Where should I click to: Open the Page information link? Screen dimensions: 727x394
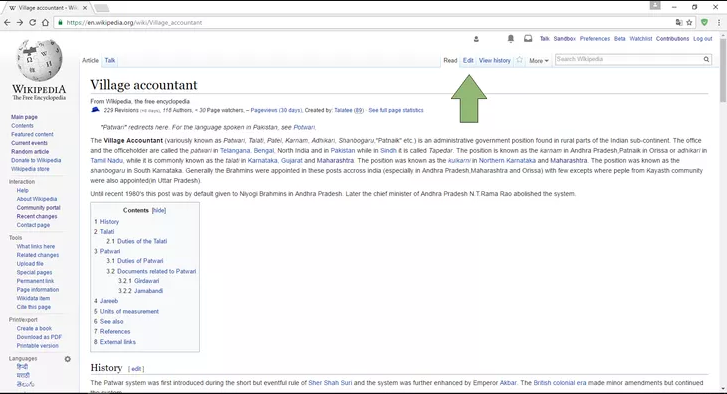tap(38, 290)
